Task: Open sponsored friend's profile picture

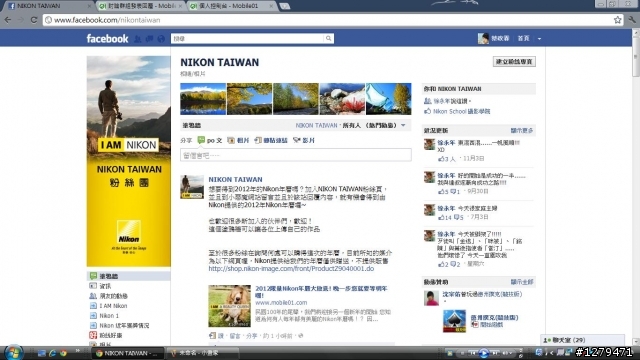Action: coord(431,298)
